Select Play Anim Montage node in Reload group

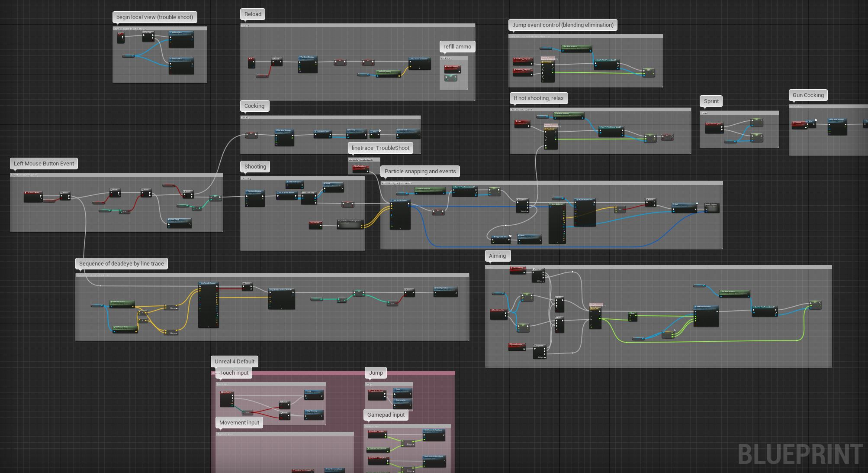coord(308,64)
